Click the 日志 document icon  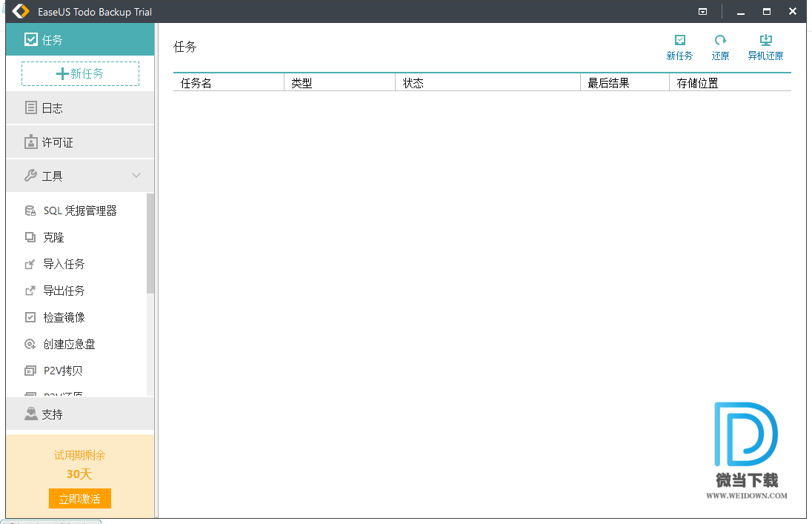click(31, 107)
